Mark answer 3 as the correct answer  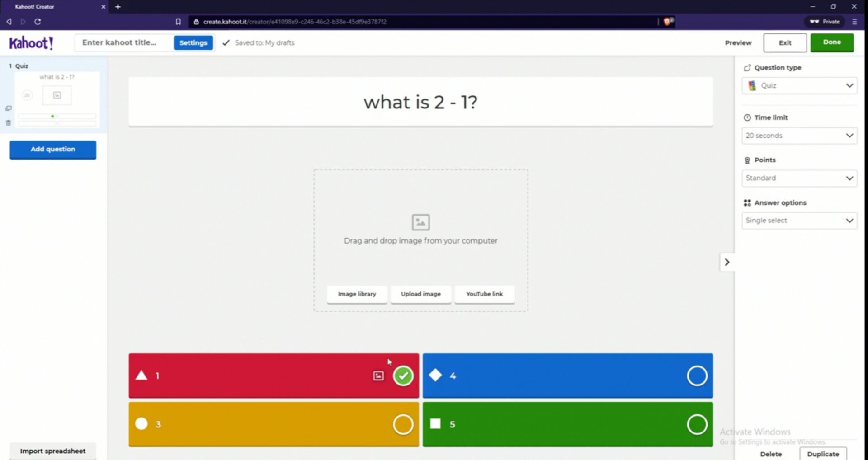point(403,424)
